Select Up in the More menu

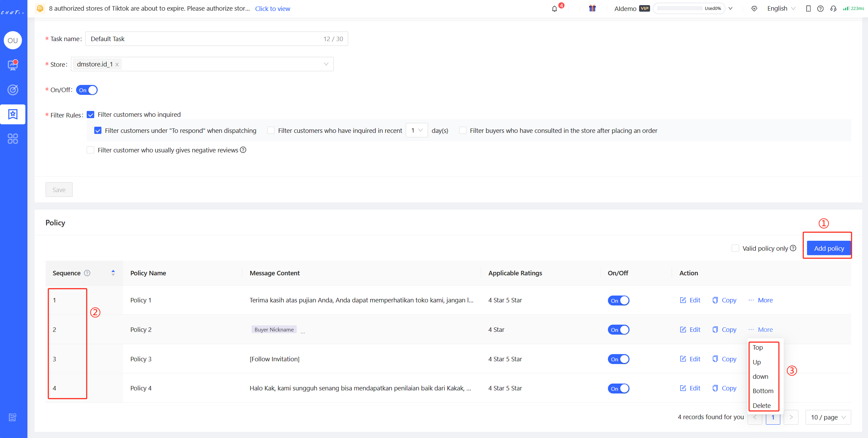(764, 362)
